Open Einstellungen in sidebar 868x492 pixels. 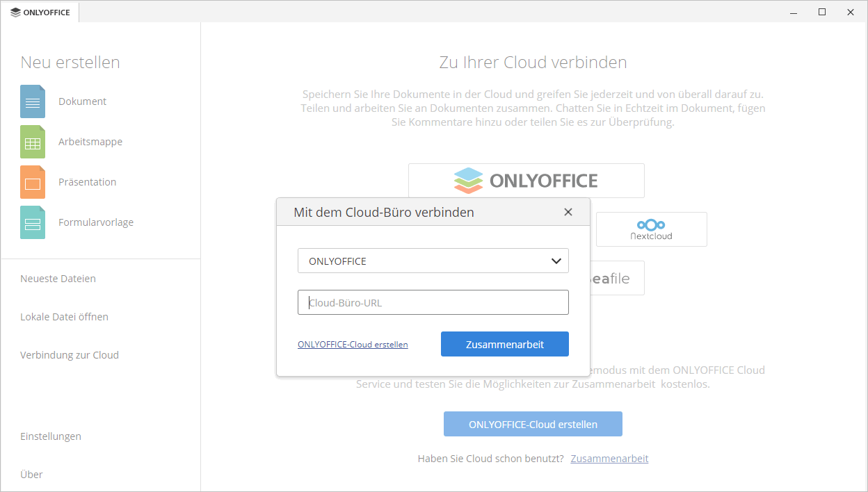51,436
